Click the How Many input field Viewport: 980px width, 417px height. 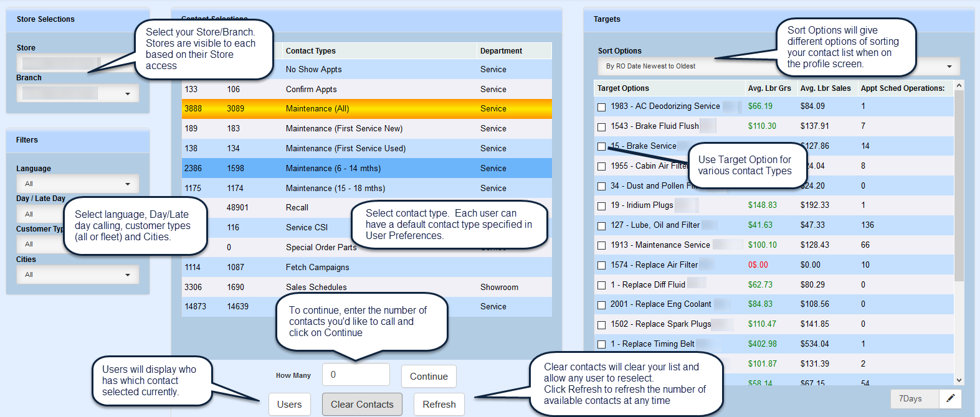pos(356,375)
